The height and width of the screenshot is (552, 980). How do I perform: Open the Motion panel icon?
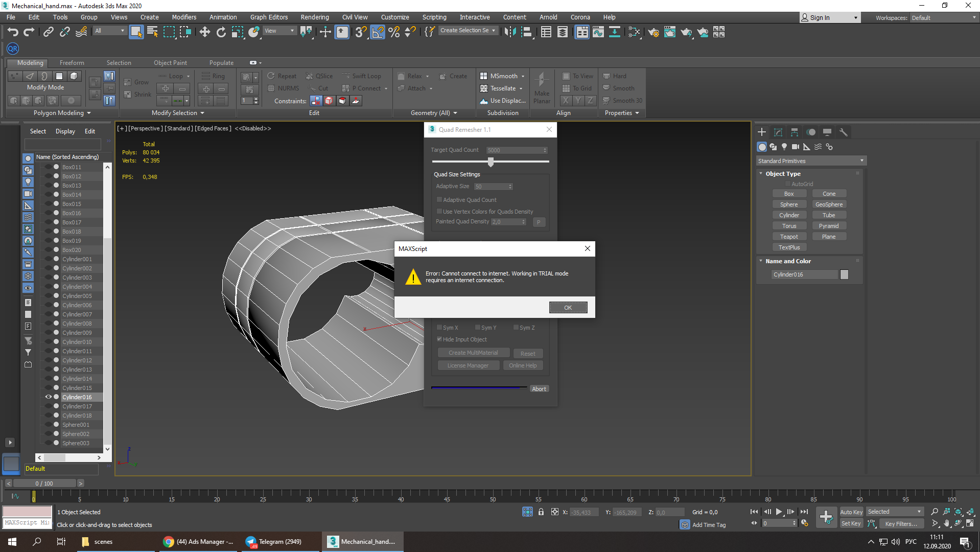click(811, 132)
